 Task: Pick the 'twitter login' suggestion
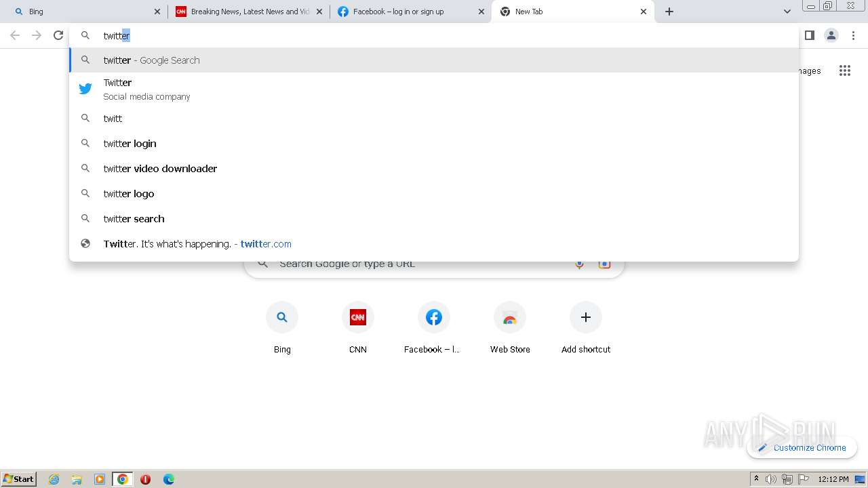434,144
